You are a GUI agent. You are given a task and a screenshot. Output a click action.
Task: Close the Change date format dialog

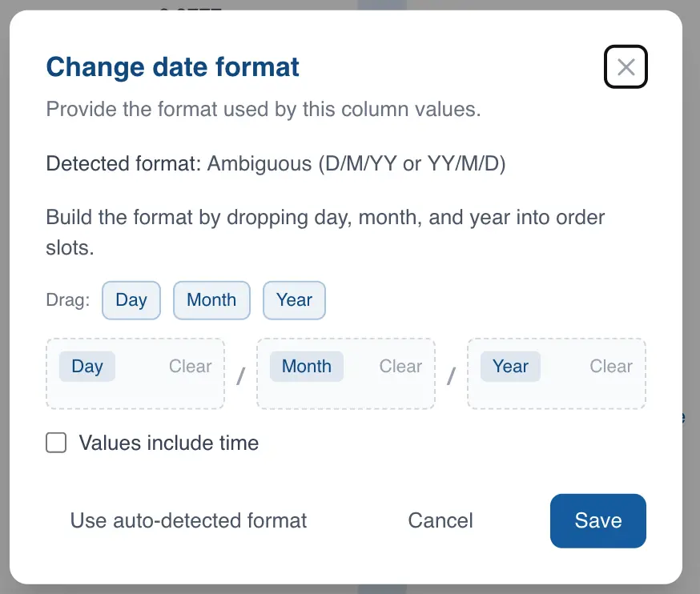click(626, 66)
